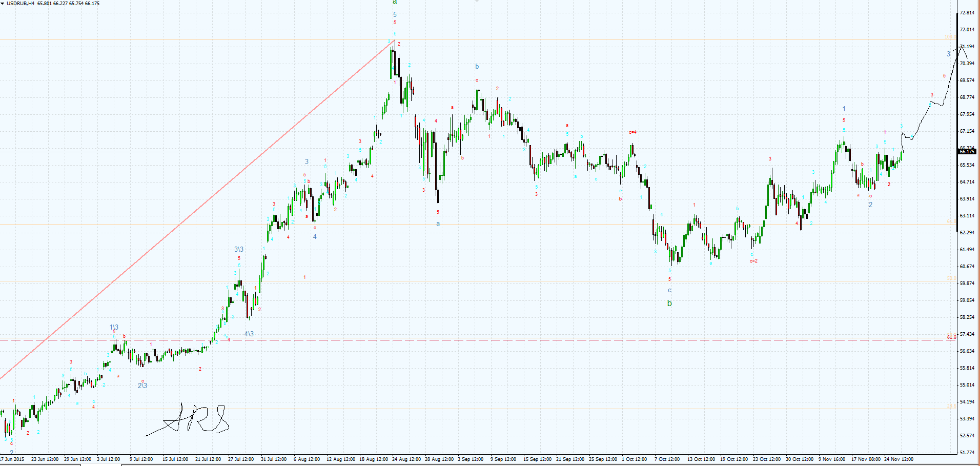Click the 61.494 price axis label
This screenshot has height=466, width=980.
(x=967, y=250)
